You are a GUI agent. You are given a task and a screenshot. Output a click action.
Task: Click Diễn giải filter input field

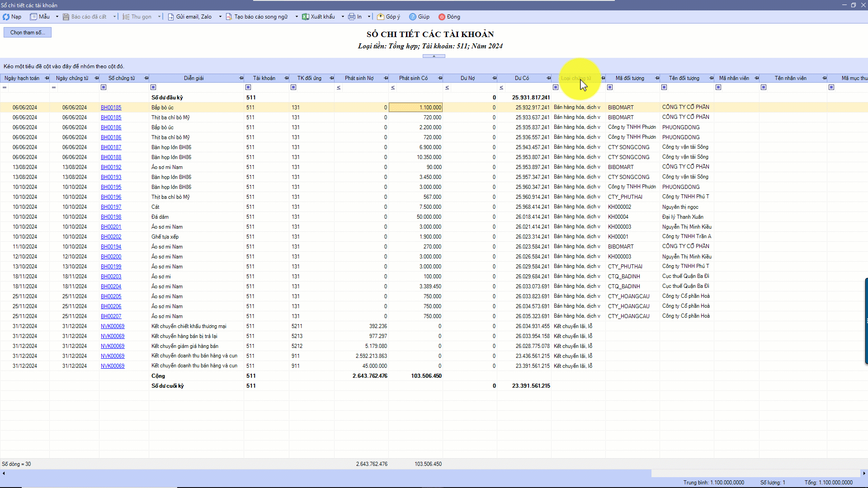(x=199, y=87)
